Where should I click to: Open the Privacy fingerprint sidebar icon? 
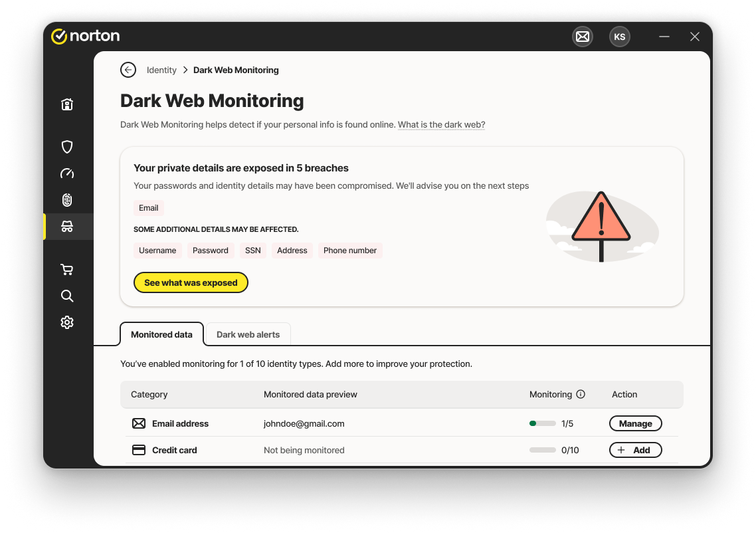point(67,199)
